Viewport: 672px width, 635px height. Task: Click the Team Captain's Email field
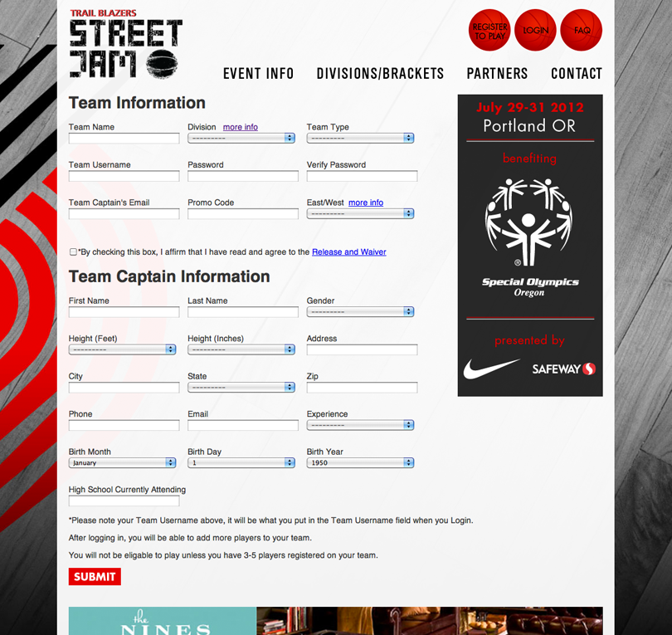pos(124,213)
